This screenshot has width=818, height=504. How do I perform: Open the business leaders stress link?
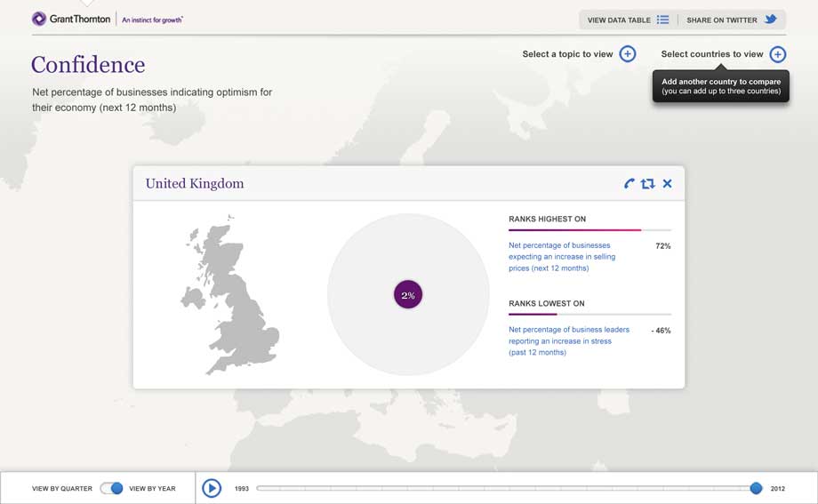coord(568,340)
